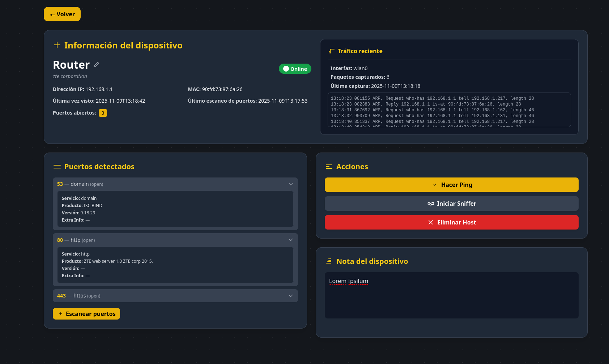609x364 pixels.
Task: Click the Eliminar Host button
Action: click(451, 222)
